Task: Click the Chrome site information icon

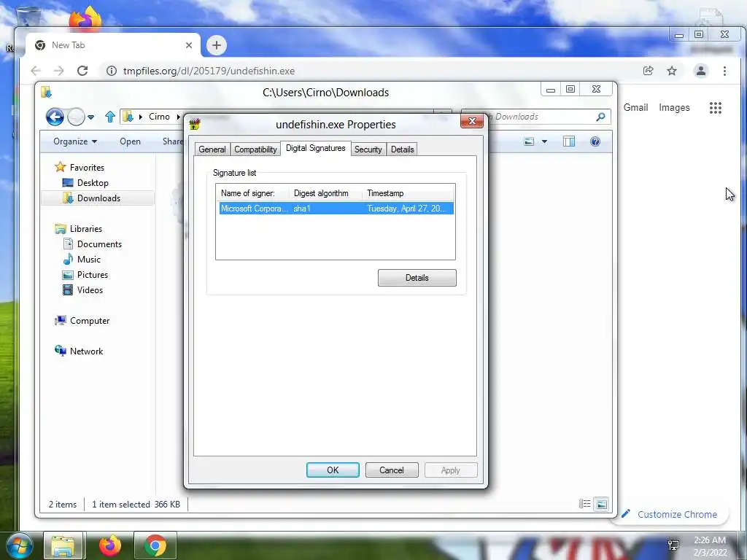Action: point(112,71)
